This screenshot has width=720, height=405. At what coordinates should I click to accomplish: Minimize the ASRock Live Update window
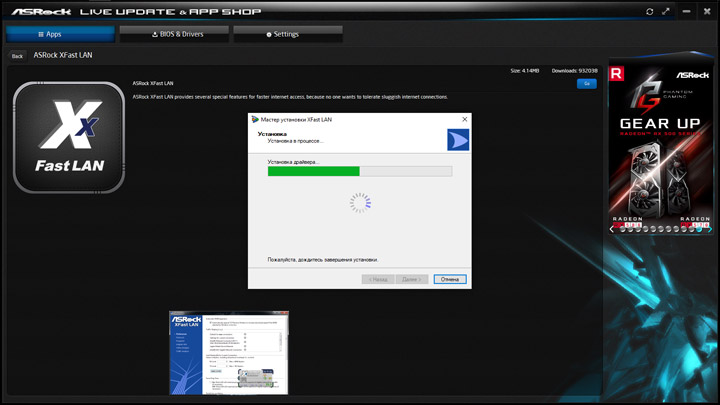pos(686,11)
